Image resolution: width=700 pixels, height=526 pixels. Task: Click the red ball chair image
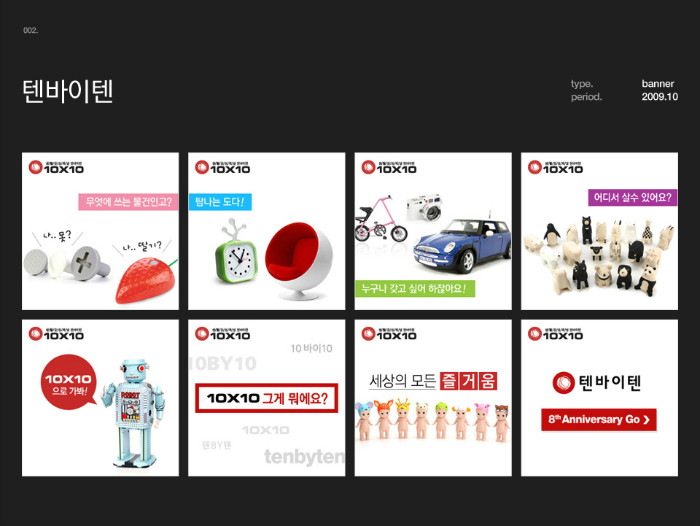pos(299,260)
